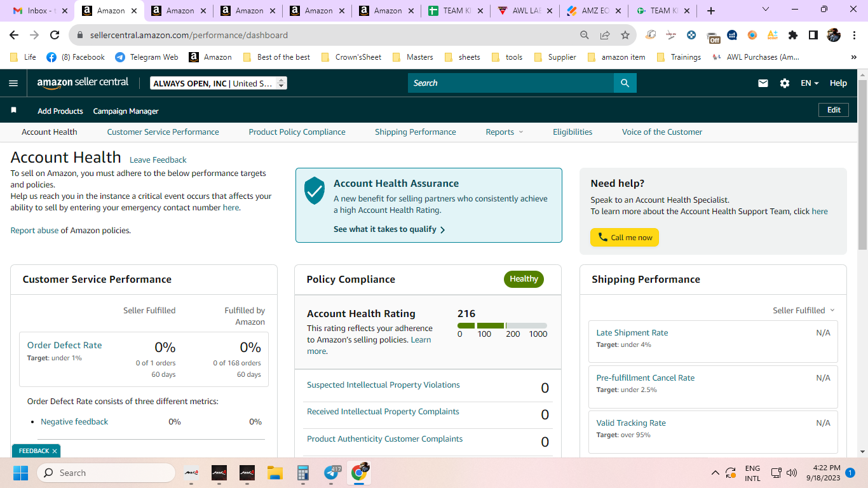Screen dimensions: 868x488
Task: Click the bookmark flag icon beside Add Products
Action: pos(14,111)
